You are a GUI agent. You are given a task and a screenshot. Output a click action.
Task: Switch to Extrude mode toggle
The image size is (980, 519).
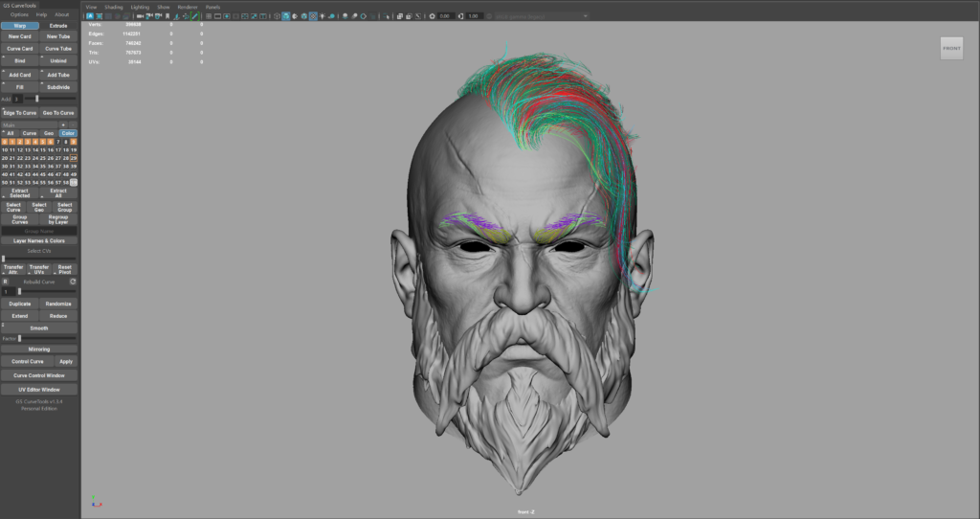coord(58,26)
